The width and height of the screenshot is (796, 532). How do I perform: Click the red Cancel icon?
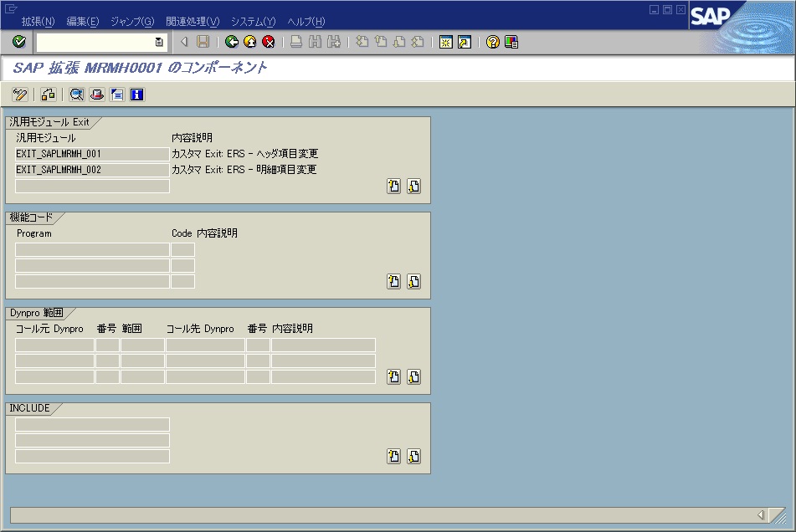pos(268,42)
